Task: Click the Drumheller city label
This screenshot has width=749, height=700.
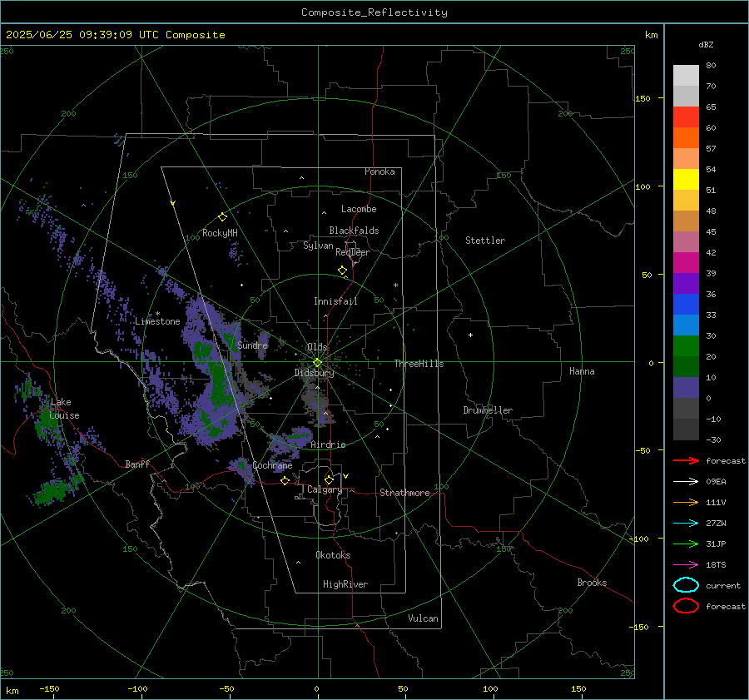Action: coord(488,410)
